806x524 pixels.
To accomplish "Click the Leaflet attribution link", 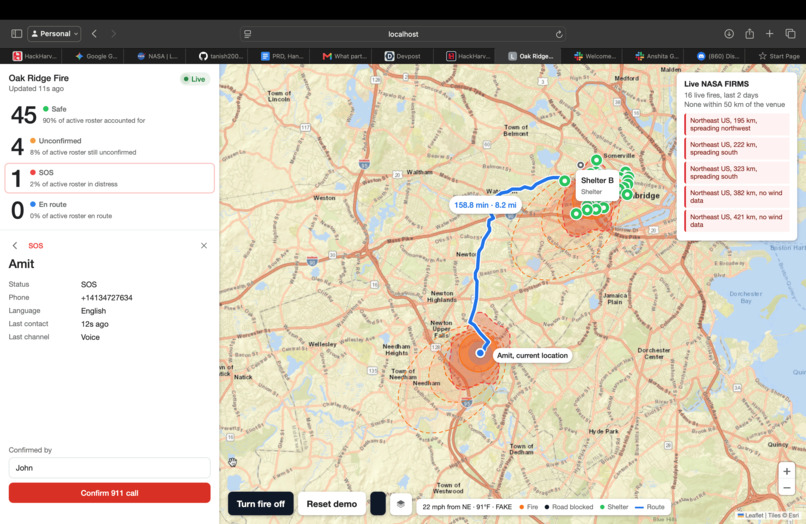I will click(x=754, y=515).
